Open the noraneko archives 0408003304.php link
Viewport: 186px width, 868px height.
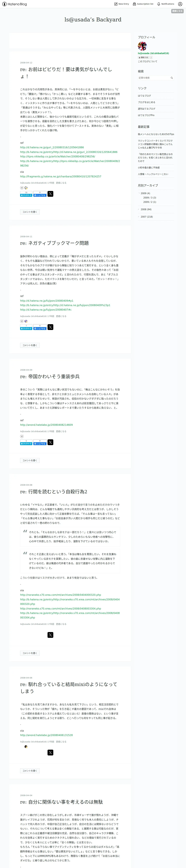click(60, 609)
